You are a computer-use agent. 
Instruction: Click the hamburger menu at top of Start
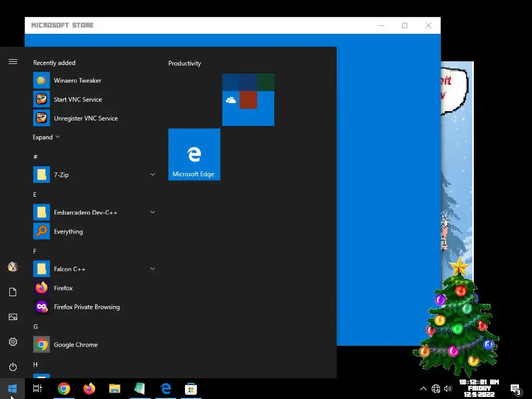click(13, 61)
